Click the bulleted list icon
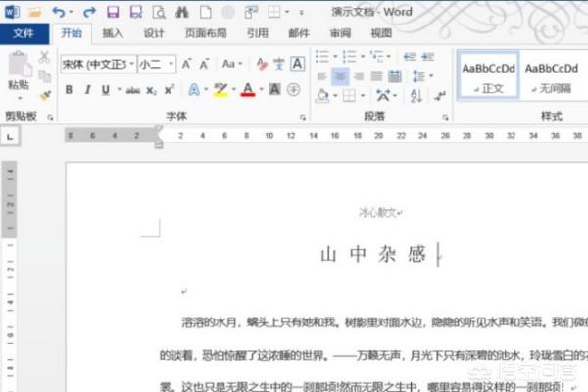Screen dimensions: 588x392 pyautogui.click(x=321, y=55)
